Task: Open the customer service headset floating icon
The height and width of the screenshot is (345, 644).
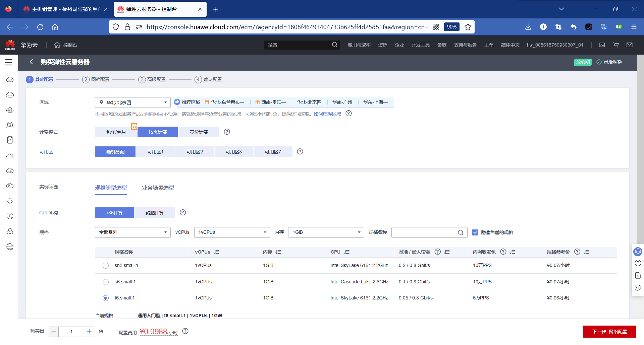Action: tap(638, 252)
